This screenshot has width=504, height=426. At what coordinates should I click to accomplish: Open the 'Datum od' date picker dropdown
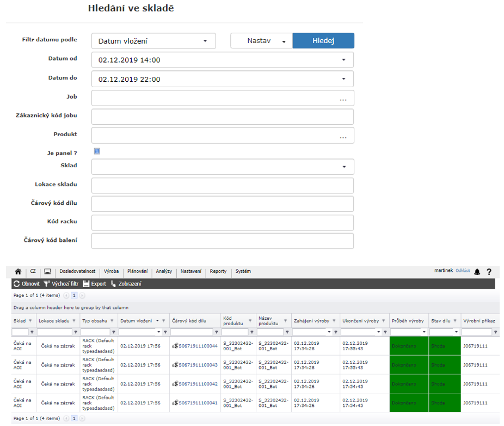[x=343, y=60]
